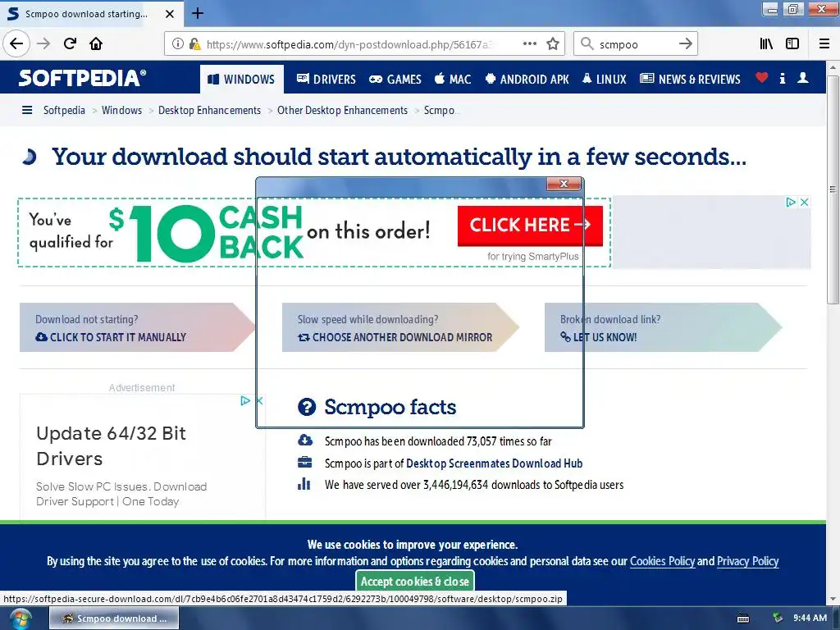
Task: Open Other Desktop Enhancements breadcrumb
Action: pos(342,111)
